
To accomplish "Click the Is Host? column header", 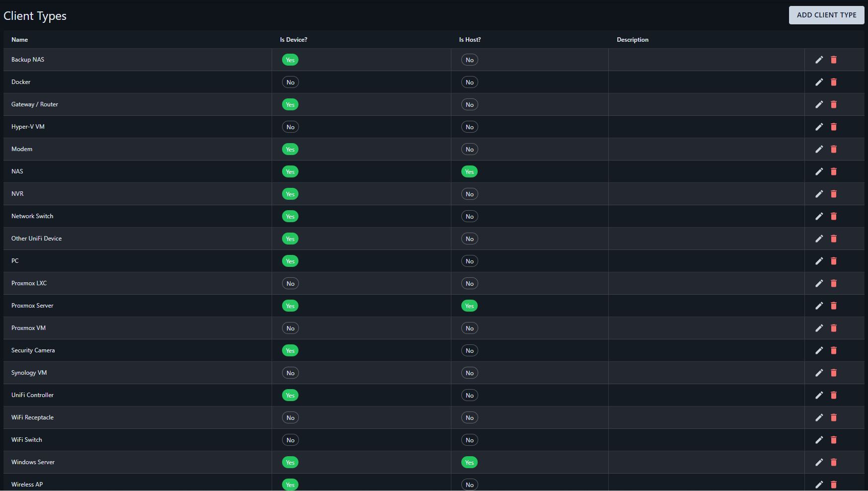I will click(470, 40).
